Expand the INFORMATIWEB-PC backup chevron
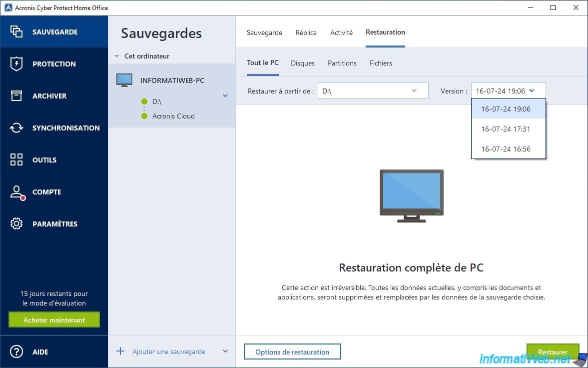Viewport: 588px width, 368px height. click(x=225, y=95)
